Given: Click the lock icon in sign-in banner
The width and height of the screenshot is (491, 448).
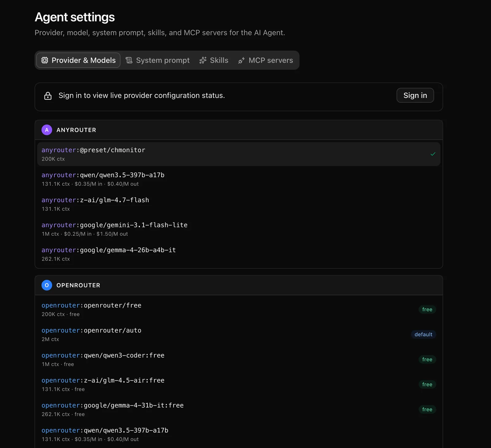Looking at the screenshot, I should (x=48, y=96).
